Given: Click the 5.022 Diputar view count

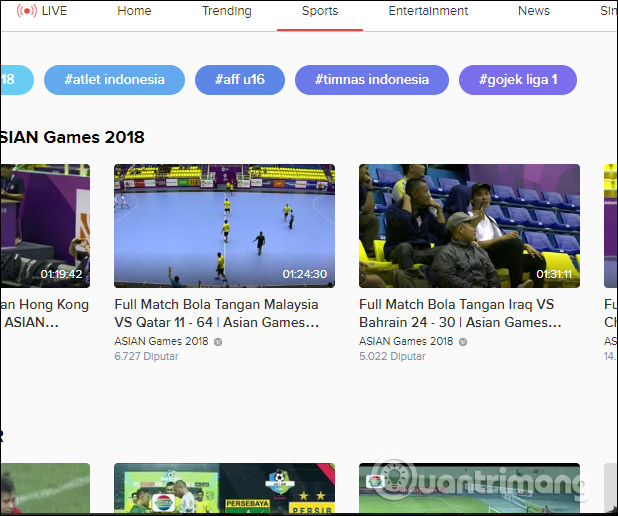Looking at the screenshot, I should (x=392, y=356).
